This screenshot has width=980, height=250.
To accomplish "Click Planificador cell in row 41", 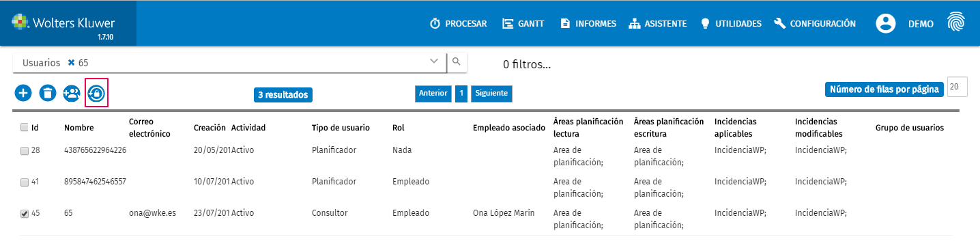I will [x=334, y=182].
